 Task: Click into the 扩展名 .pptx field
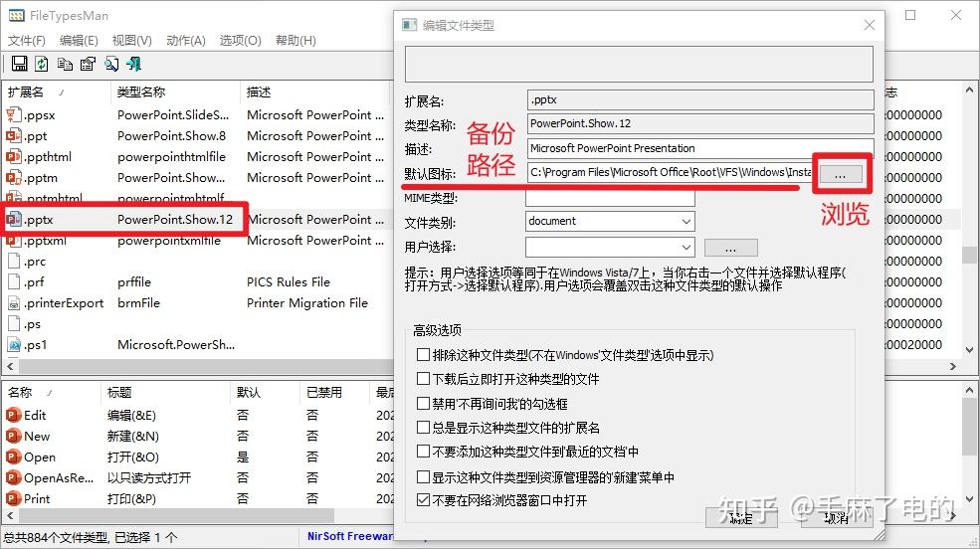click(x=700, y=99)
